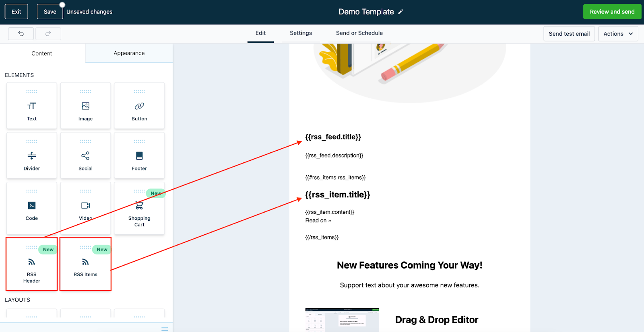
Task: Go to Send or Schedule tab
Action: click(x=359, y=33)
